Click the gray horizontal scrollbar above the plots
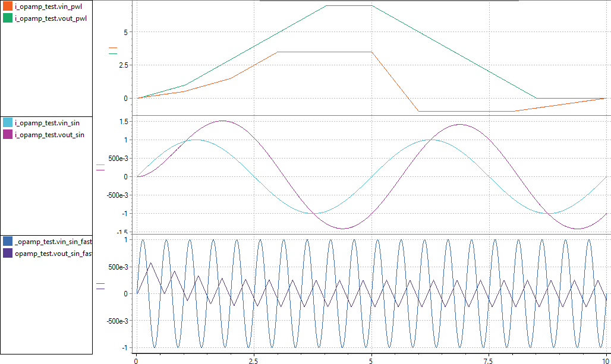Screen dimensions: 611x364 389,1
